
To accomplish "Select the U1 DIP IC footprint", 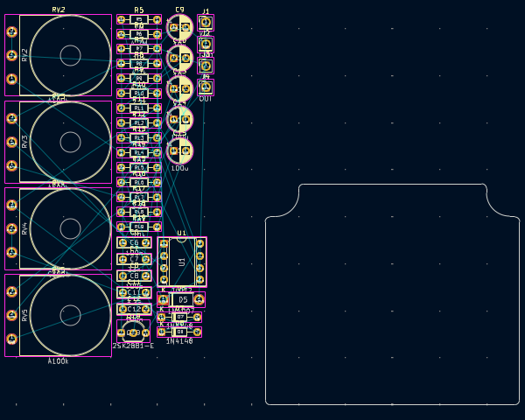I will pos(181,262).
